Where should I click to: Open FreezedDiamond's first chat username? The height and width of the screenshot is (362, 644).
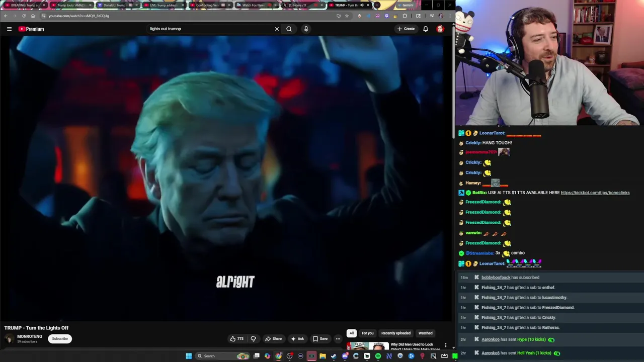(482, 202)
